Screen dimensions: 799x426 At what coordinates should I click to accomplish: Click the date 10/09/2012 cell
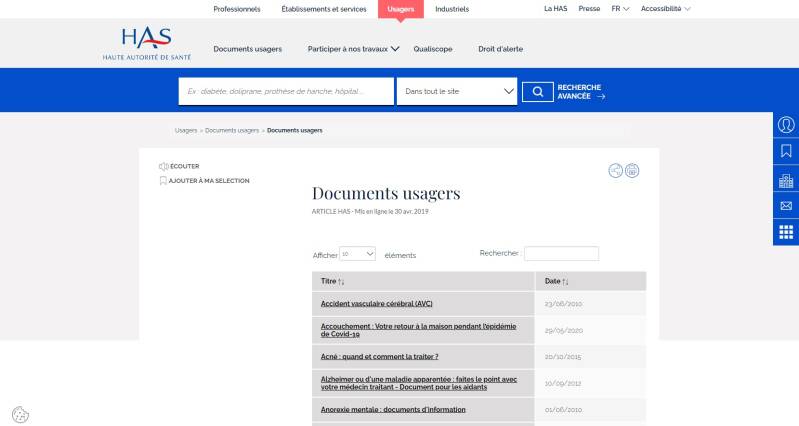[x=590, y=383]
